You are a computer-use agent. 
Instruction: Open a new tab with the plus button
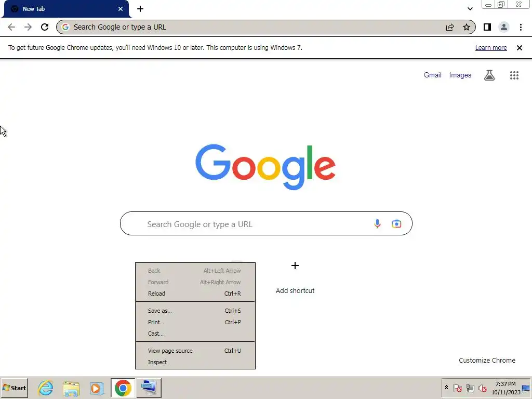click(140, 9)
